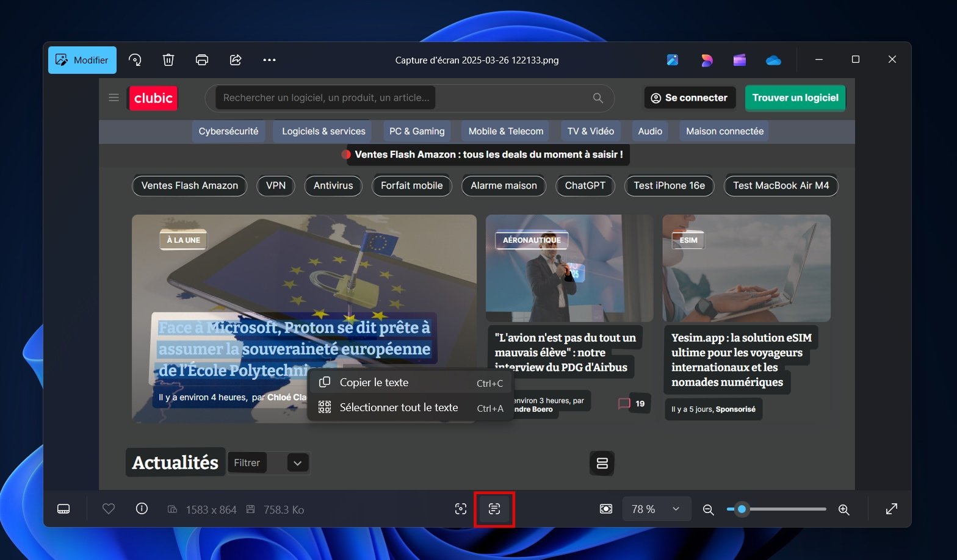Click the fit to window icon

click(x=606, y=509)
